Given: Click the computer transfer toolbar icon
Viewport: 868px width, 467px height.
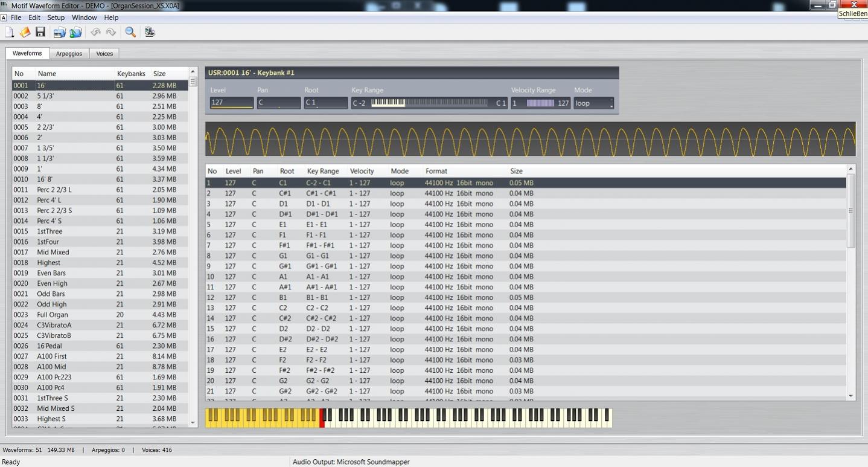Looking at the screenshot, I should (150, 32).
